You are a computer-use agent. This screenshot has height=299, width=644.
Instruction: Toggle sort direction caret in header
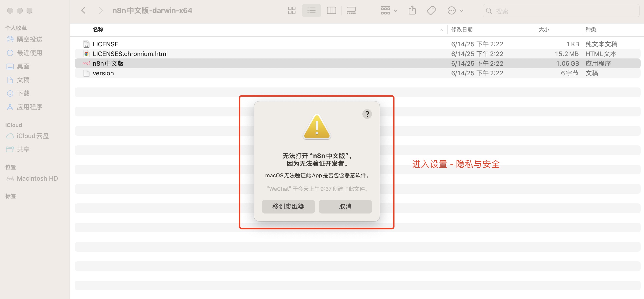[441, 30]
